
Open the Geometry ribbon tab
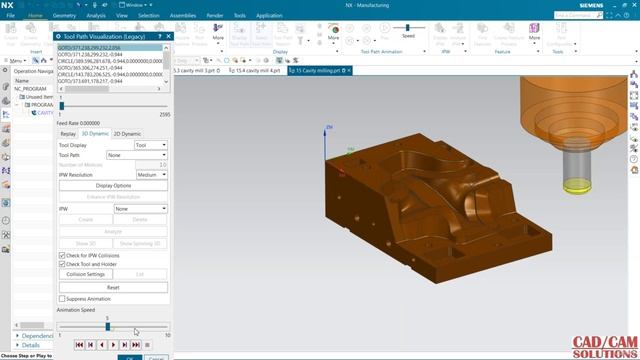64,16
